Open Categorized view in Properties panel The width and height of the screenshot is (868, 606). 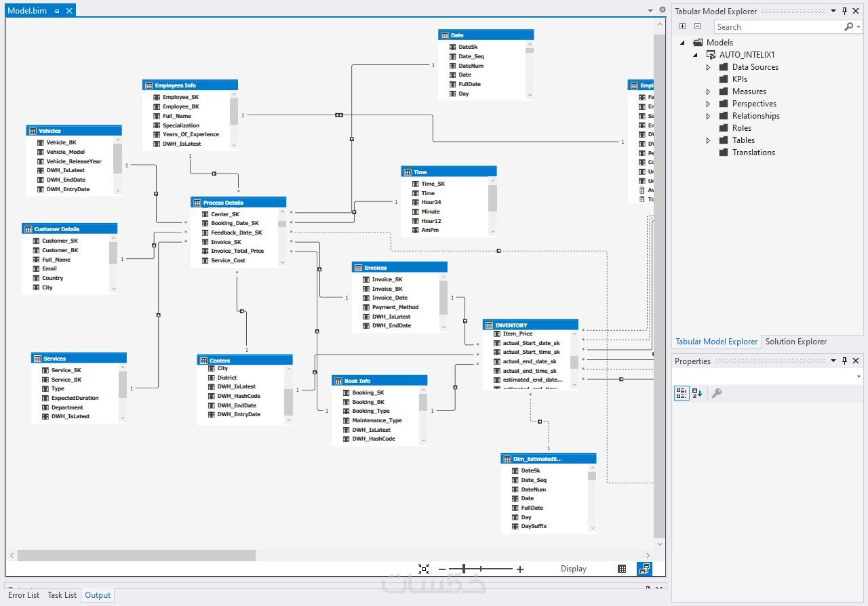coord(682,393)
